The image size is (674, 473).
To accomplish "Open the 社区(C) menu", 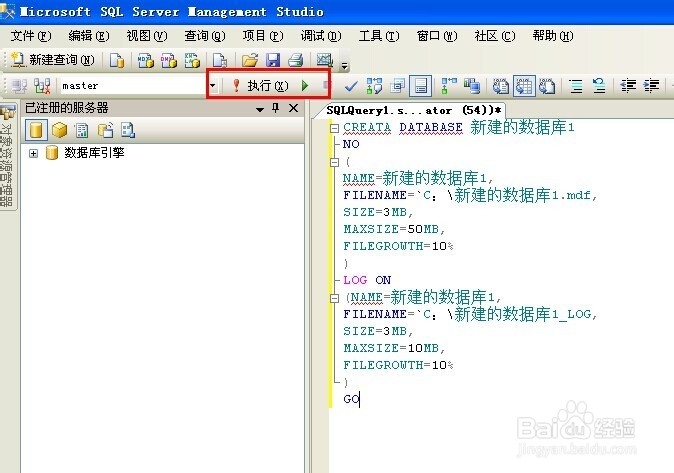I will coord(495,36).
